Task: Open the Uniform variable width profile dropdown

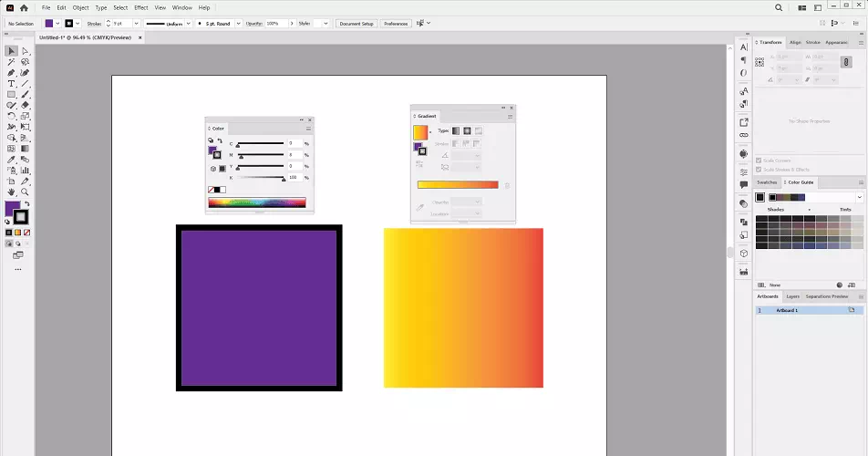Action: (x=188, y=23)
